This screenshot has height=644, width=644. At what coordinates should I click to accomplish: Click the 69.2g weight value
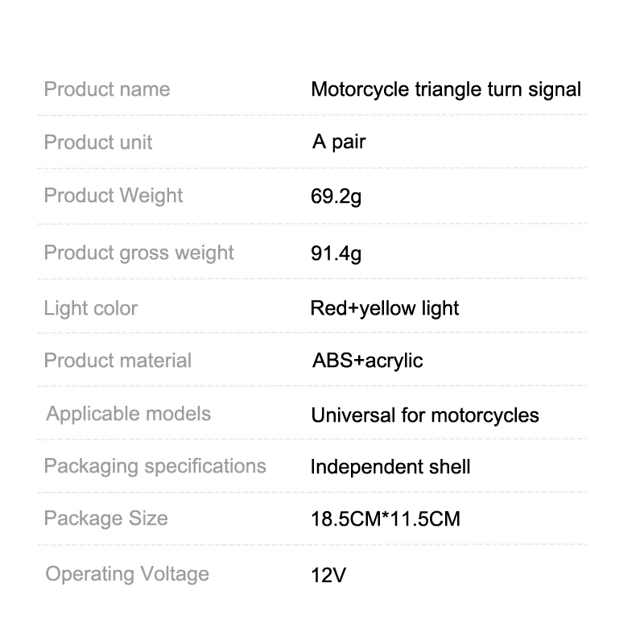336,196
